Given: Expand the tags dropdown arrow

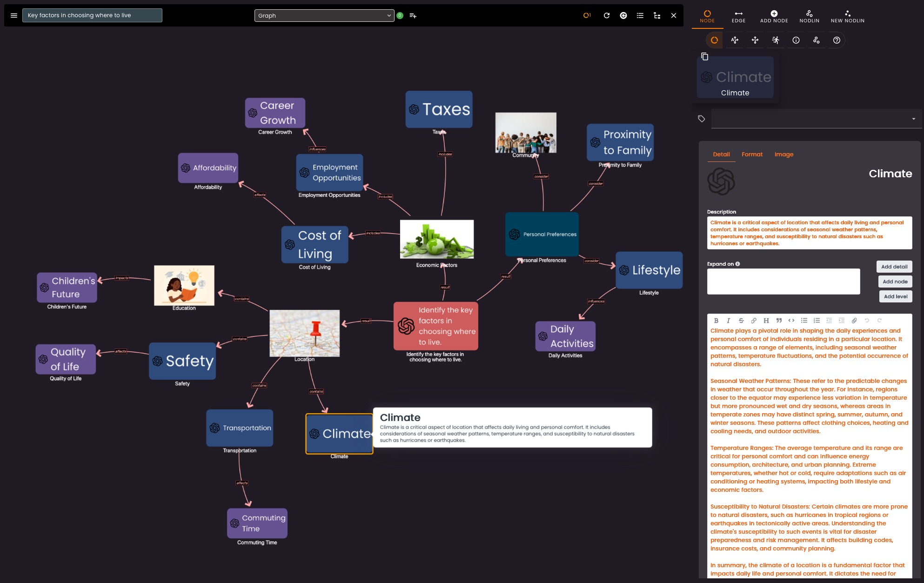Looking at the screenshot, I should coord(913,119).
